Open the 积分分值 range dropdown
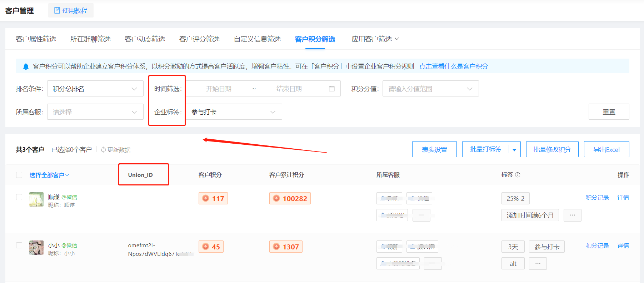 point(431,89)
